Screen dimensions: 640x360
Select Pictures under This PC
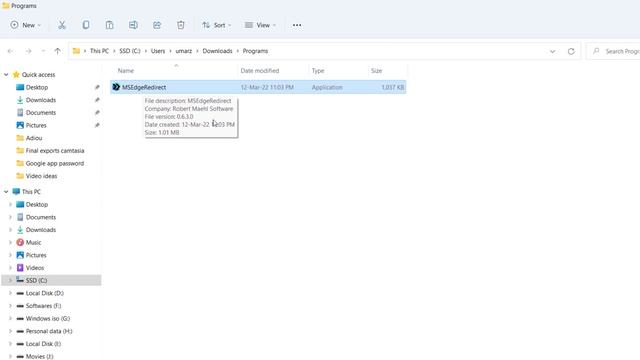coord(36,255)
